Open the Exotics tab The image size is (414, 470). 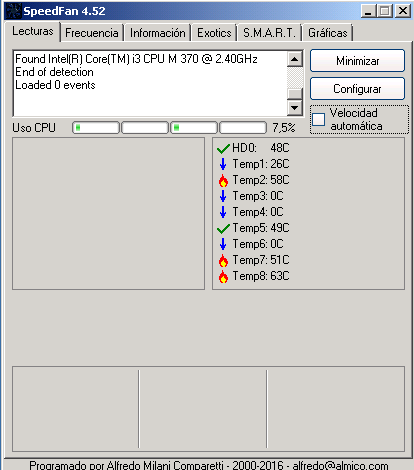(214, 33)
